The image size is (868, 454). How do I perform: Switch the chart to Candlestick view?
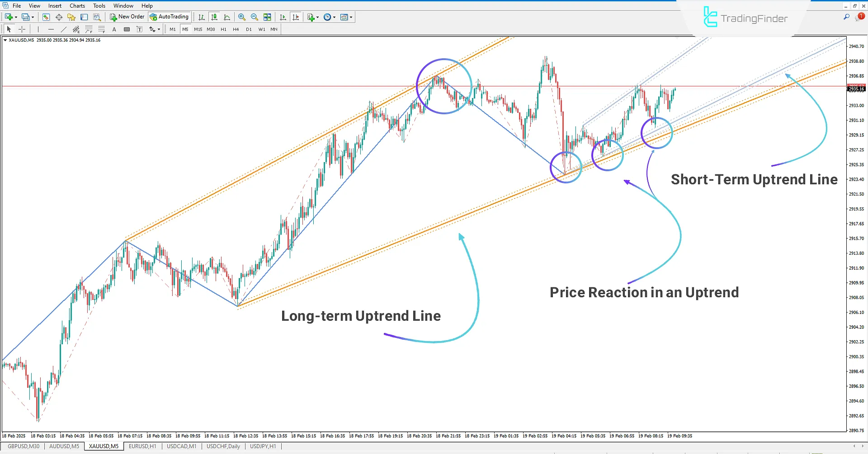pos(214,17)
